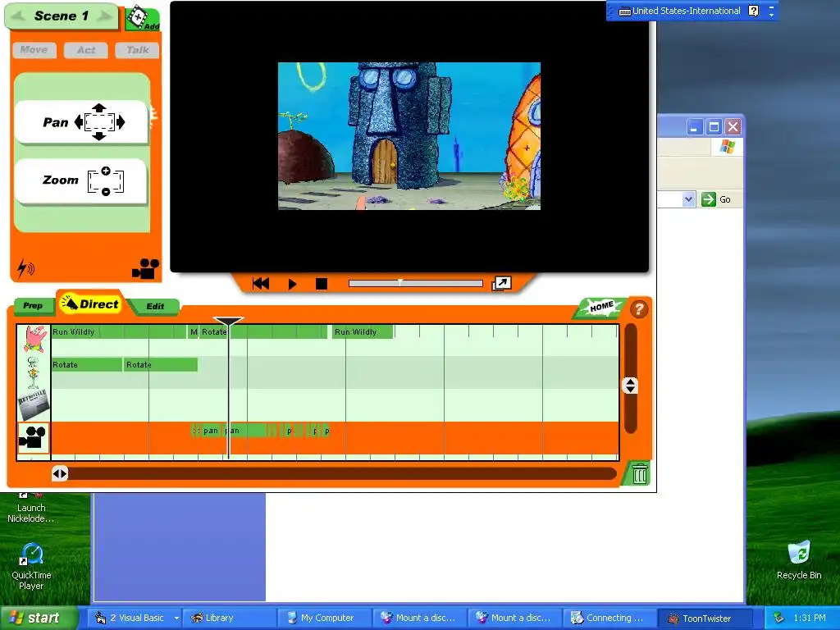Click the QuickTime Player desktop icon
This screenshot has height=630, width=840.
pos(32,566)
